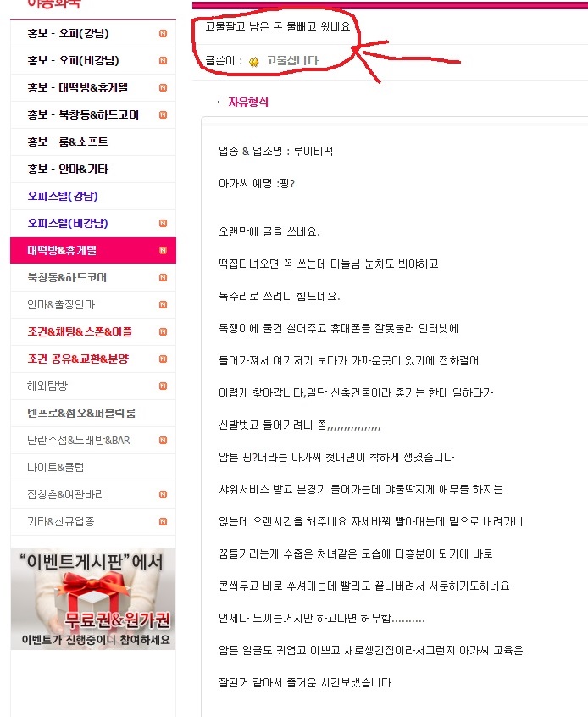
Task: Open the 집창촌&여관바리 category
Action: pyautogui.click(x=93, y=494)
